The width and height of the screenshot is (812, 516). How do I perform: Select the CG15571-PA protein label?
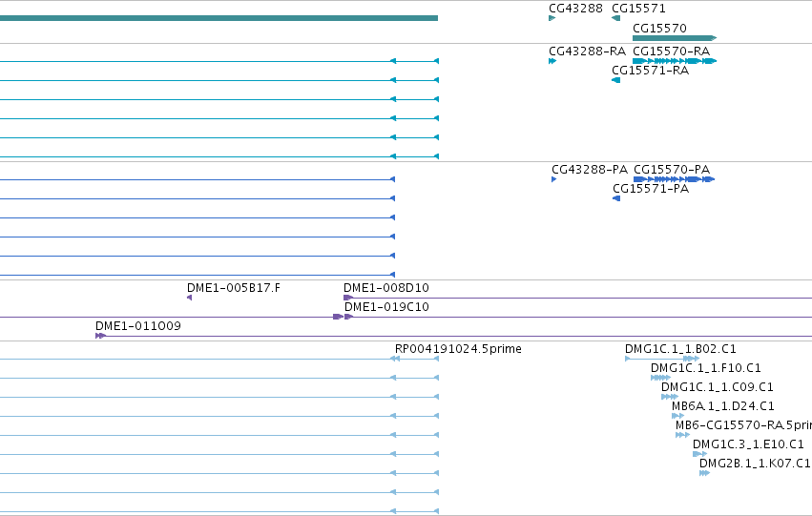click(x=651, y=189)
